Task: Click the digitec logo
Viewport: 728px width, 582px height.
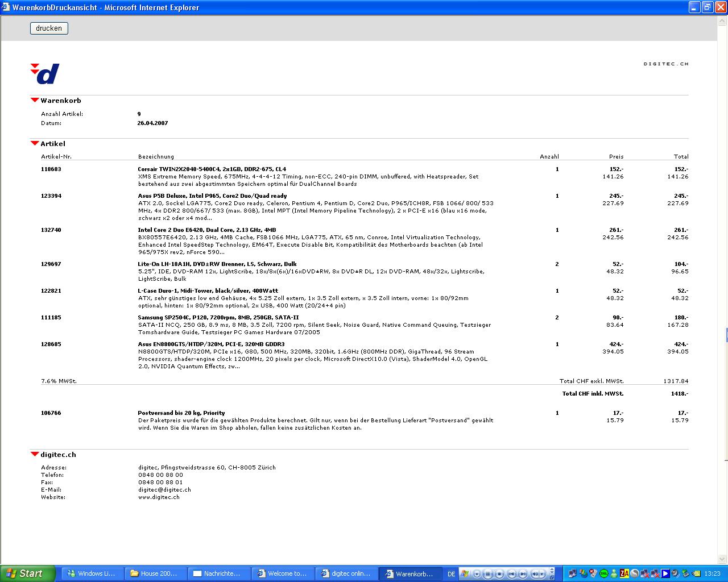Action: (45, 73)
